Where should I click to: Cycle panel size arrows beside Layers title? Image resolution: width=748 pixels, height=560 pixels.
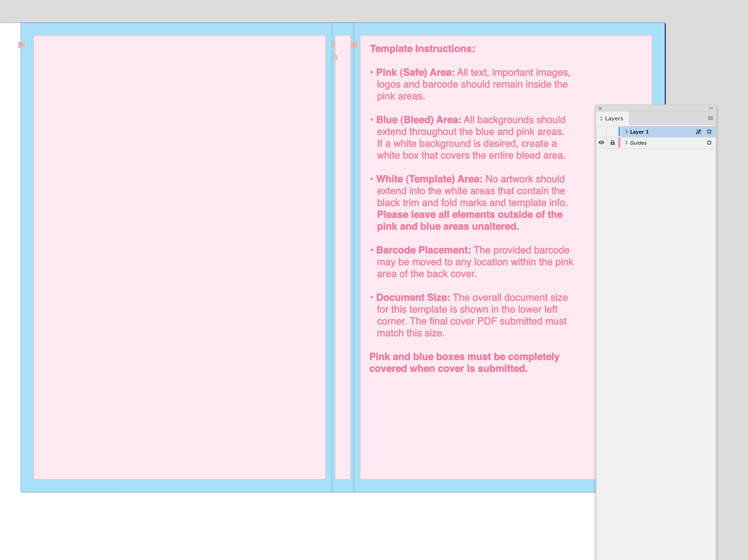pos(601,119)
